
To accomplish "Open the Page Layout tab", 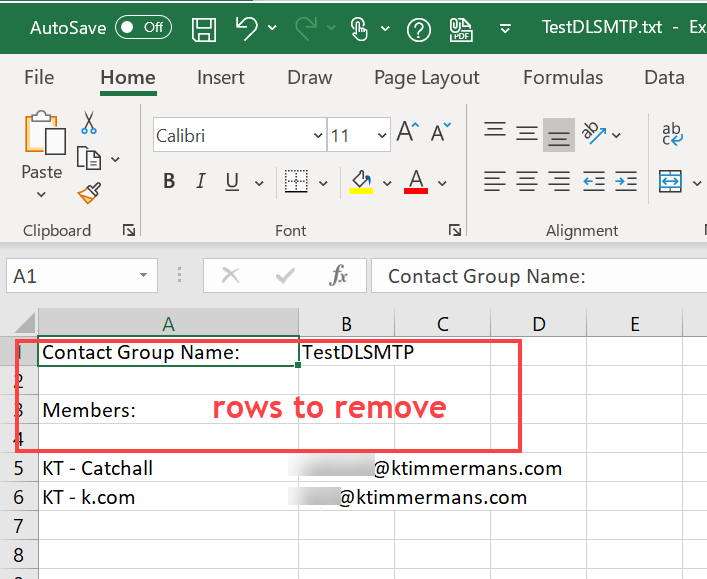I will [427, 78].
